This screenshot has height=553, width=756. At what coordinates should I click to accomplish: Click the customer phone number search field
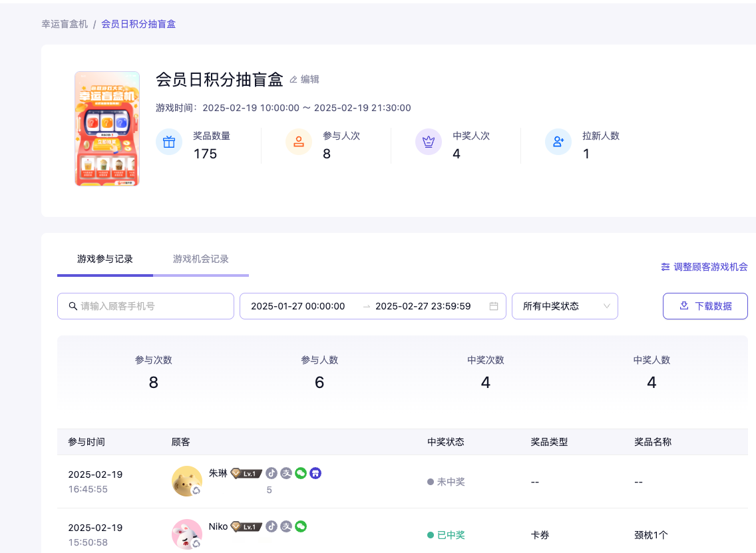point(153,306)
